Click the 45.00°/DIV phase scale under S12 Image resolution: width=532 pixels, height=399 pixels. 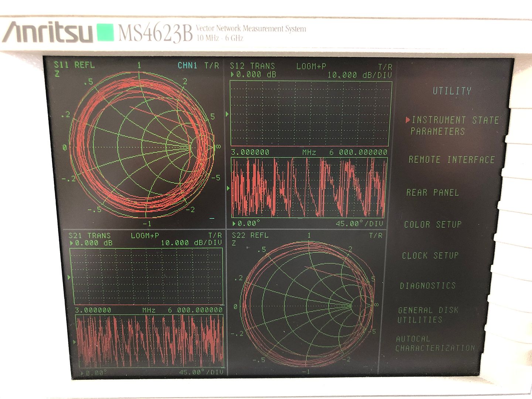click(359, 224)
